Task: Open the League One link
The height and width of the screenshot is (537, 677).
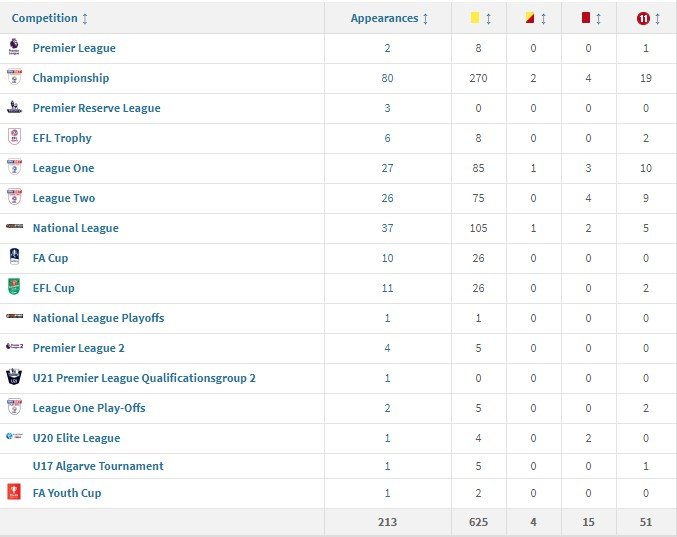Action: click(x=63, y=168)
